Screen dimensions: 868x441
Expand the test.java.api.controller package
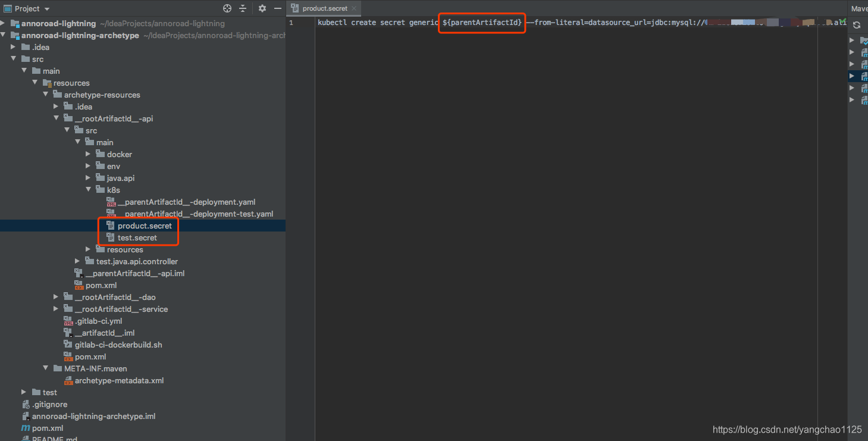tap(77, 261)
